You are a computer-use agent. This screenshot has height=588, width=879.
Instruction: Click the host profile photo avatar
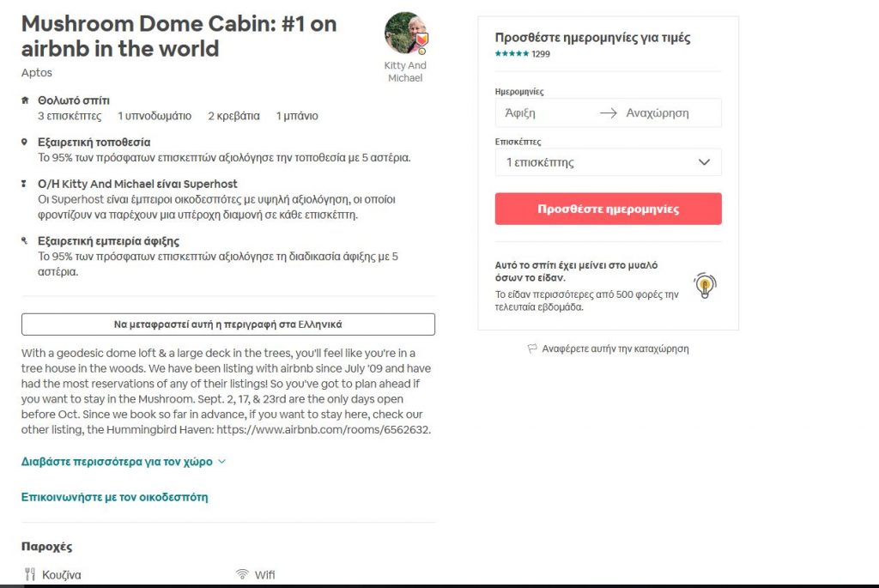pos(405,33)
